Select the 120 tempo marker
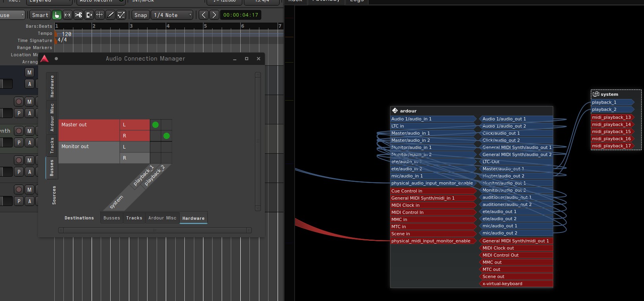Viewport: 644px width, 301px height. [66, 34]
